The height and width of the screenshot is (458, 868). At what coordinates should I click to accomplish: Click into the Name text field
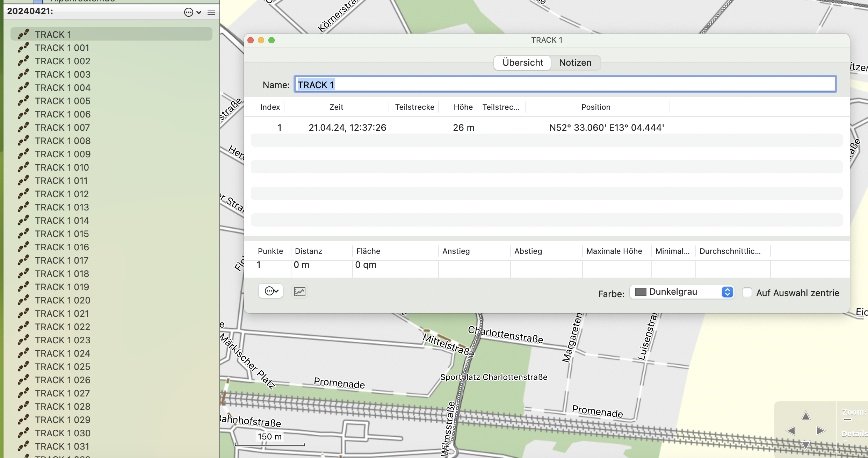pyautogui.click(x=564, y=85)
